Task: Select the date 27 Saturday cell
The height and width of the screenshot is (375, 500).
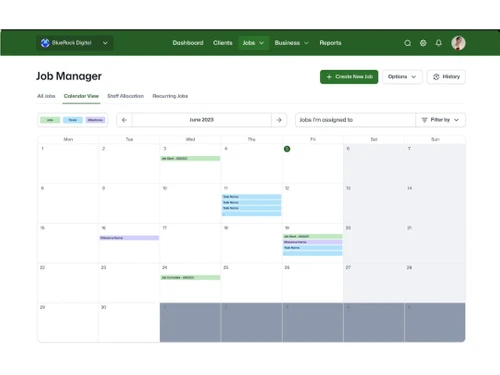Action: pos(374,282)
